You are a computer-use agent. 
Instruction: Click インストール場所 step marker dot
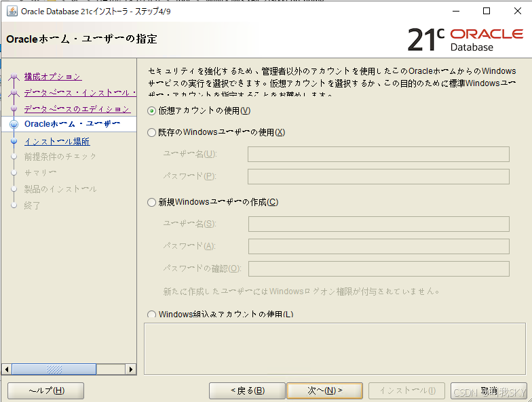(14, 141)
